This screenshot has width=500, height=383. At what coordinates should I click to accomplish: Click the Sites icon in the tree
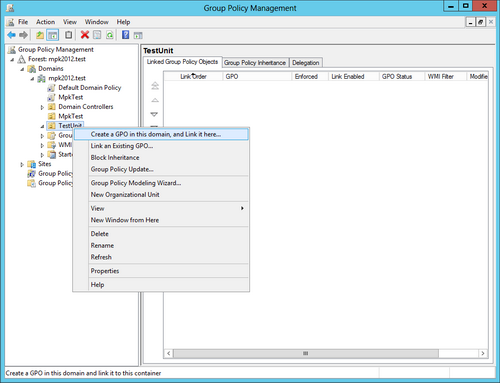tap(32, 164)
